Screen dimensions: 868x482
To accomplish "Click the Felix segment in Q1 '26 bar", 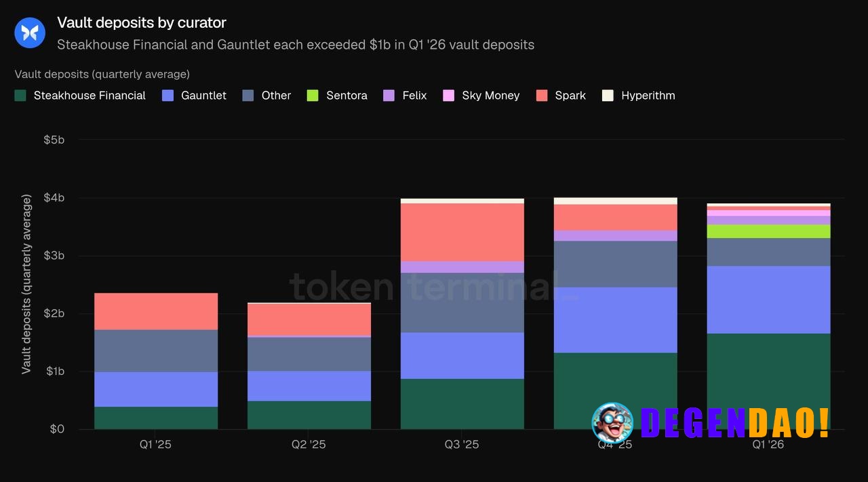I will (x=768, y=220).
